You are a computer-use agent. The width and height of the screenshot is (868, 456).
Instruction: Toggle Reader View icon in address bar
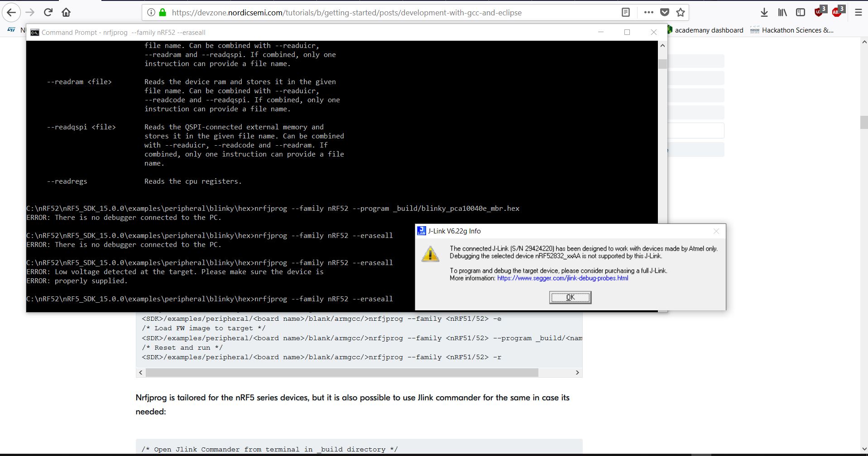pos(626,13)
